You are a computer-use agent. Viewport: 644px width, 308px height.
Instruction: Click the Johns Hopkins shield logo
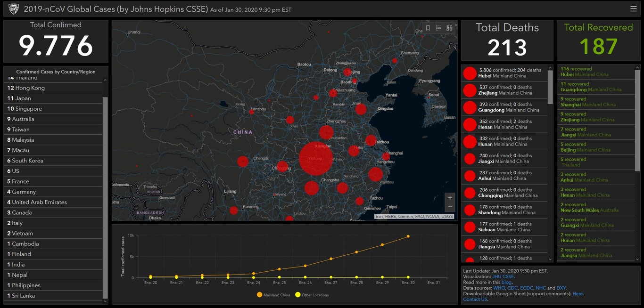(14, 9)
